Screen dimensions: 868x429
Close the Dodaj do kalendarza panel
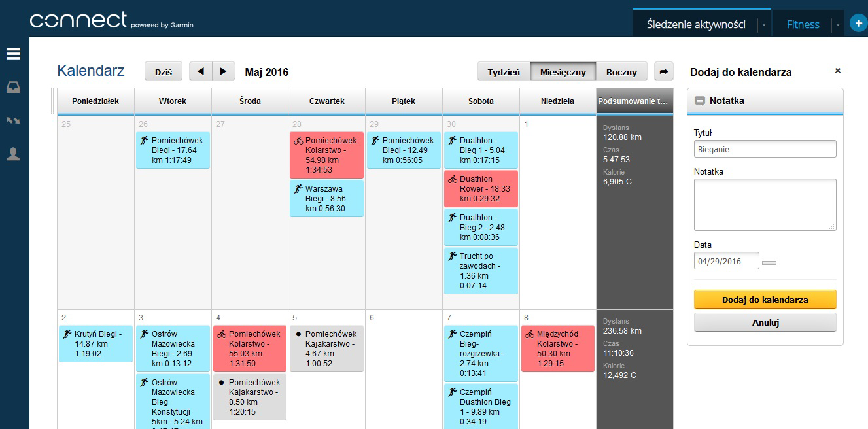coord(838,71)
